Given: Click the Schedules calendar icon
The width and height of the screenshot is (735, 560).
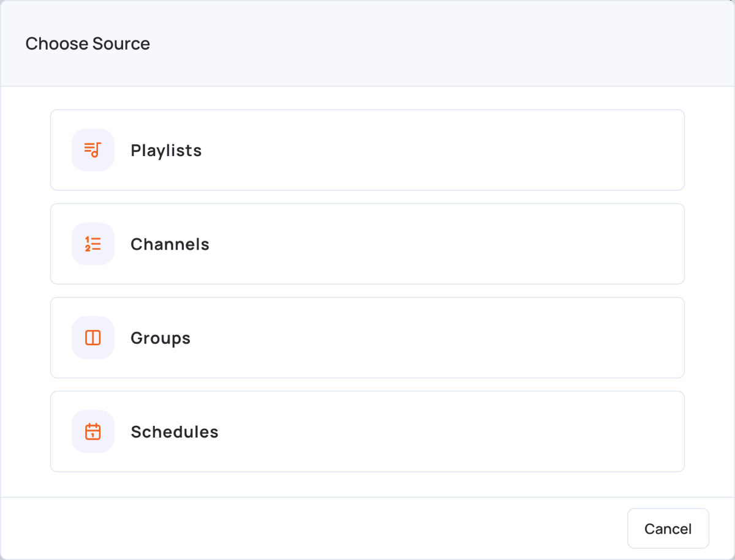Looking at the screenshot, I should pos(92,431).
